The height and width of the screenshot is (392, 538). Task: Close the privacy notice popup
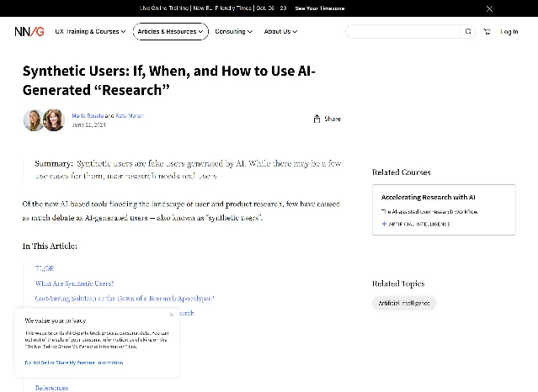point(172,315)
